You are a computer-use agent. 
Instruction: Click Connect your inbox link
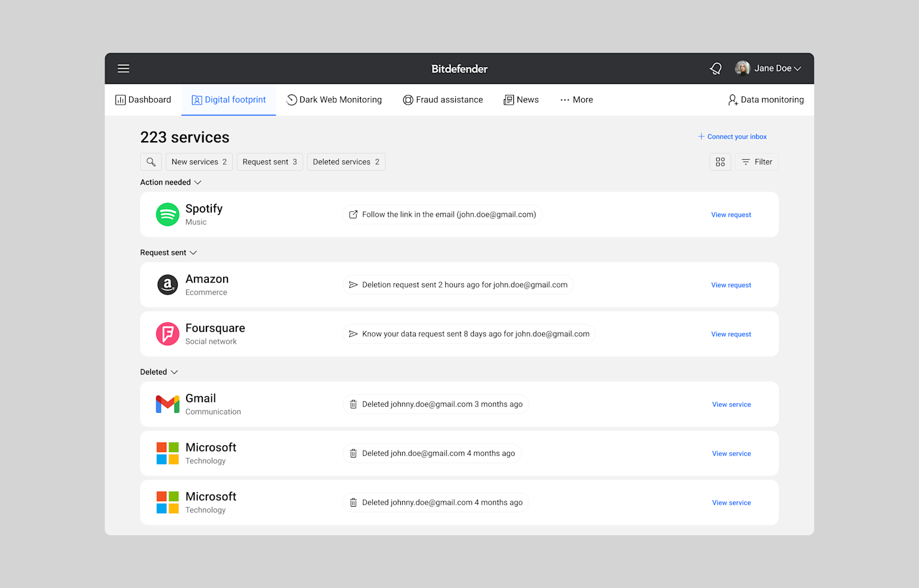pos(732,137)
